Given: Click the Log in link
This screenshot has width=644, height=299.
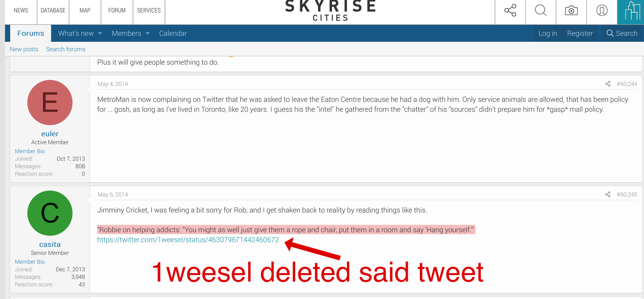Looking at the screenshot, I should click(547, 33).
